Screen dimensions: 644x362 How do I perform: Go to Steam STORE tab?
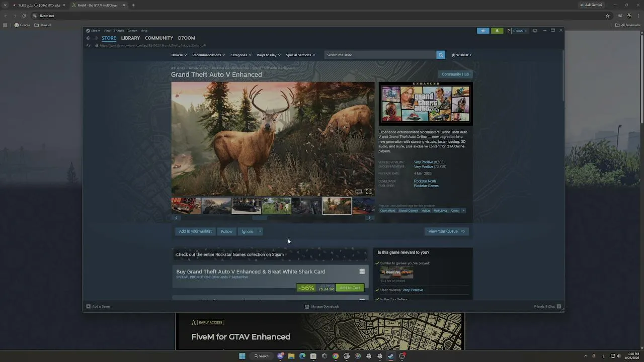coord(109,38)
